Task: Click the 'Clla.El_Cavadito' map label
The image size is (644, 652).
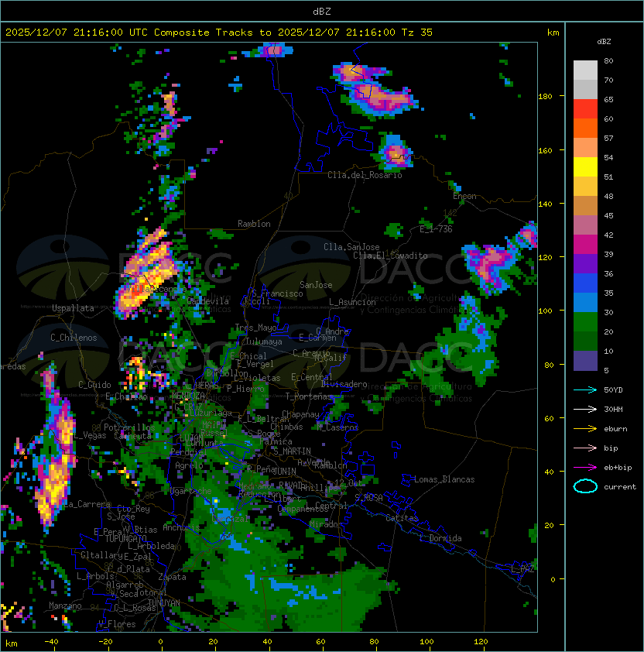Action: tap(390, 256)
